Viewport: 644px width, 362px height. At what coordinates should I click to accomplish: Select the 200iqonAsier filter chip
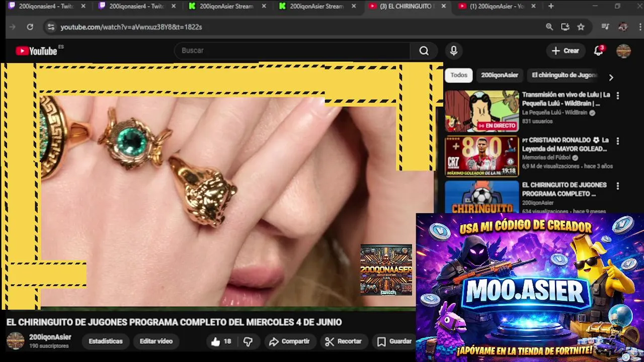click(x=500, y=75)
